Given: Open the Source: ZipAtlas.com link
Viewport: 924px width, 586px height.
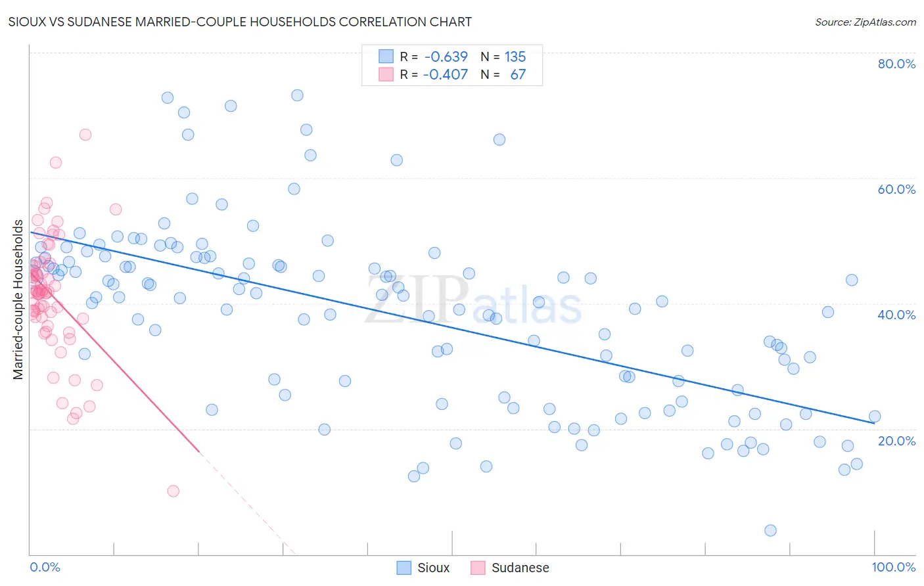Looking at the screenshot, I should pos(866,22).
